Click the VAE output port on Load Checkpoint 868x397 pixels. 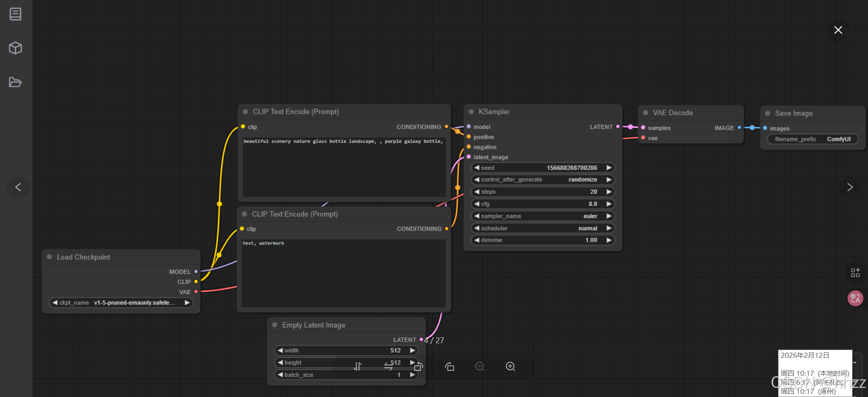pyautogui.click(x=196, y=292)
